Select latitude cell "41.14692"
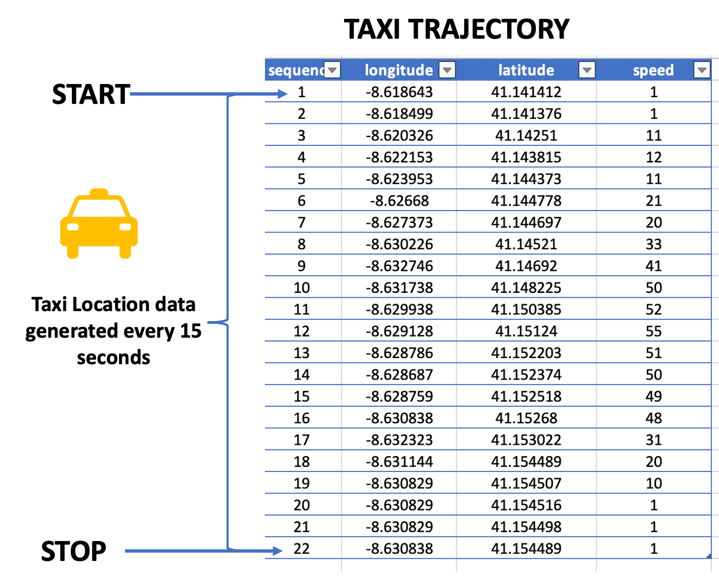 [x=526, y=266]
